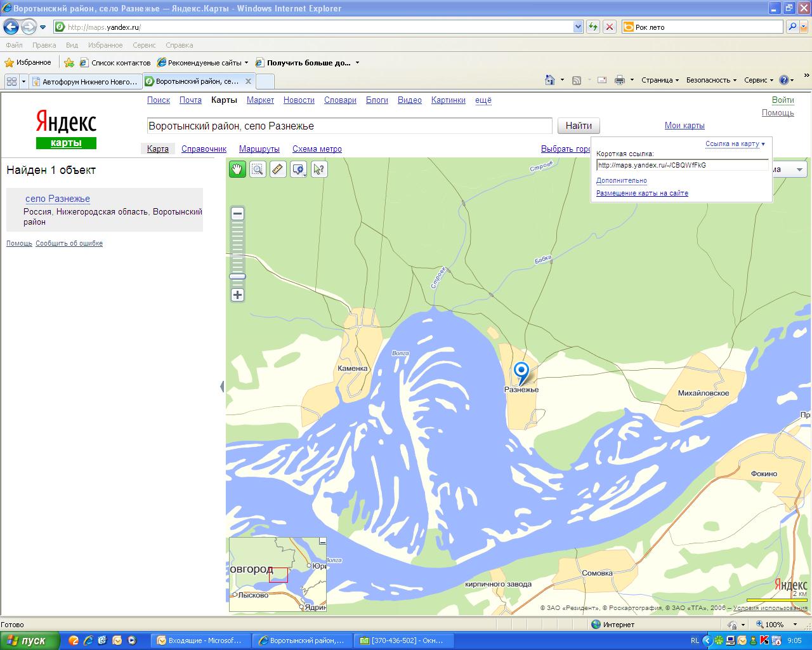Click the Internet Explorer Back button
The image size is (812, 650).
click(x=11, y=27)
